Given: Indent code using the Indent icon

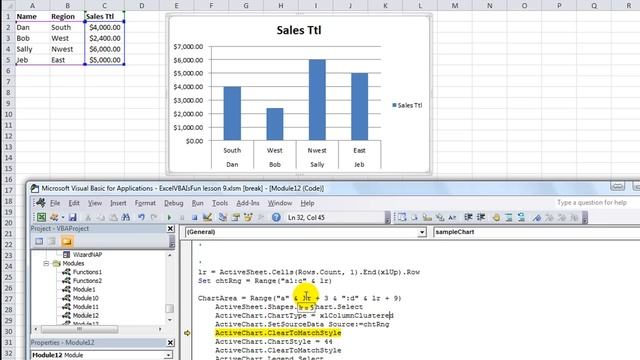Looking at the screenshot, I should click(x=468, y=218).
